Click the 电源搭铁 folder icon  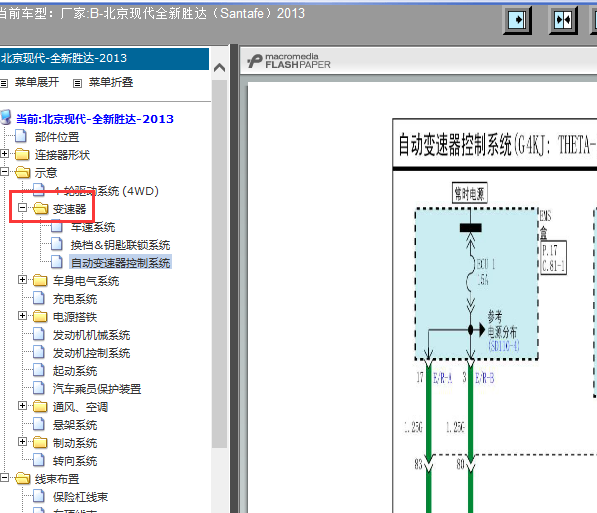pyautogui.click(x=40, y=316)
